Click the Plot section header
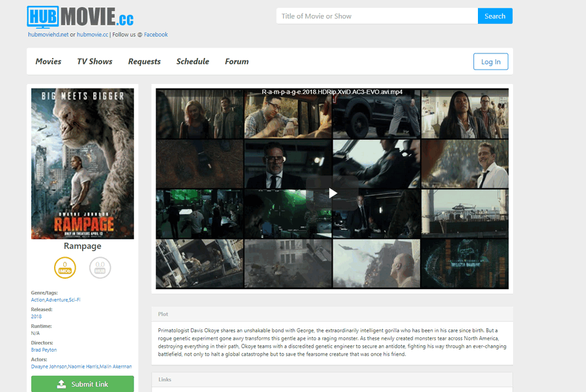The width and height of the screenshot is (586, 392). coord(332,314)
